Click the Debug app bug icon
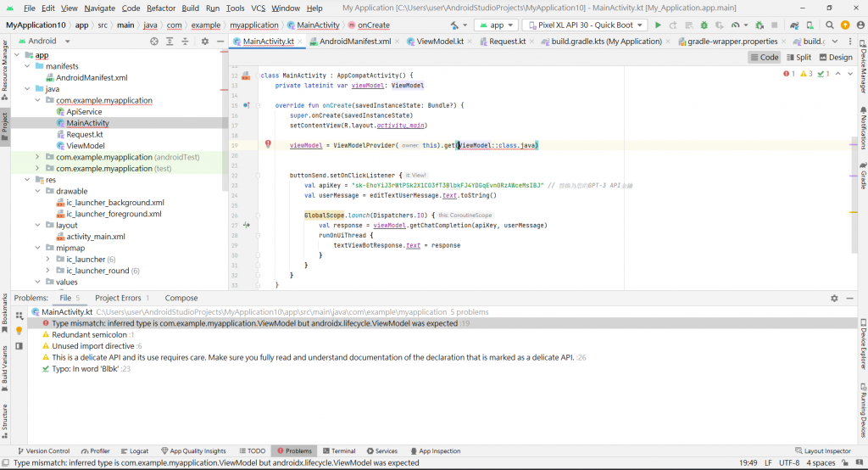The image size is (868, 470). [704, 25]
